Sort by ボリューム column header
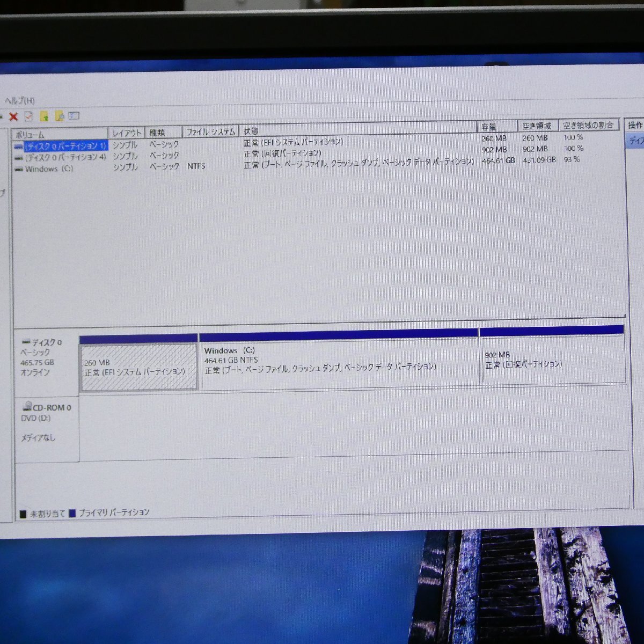Screen dimensions: 644x644 pyautogui.click(x=60, y=134)
